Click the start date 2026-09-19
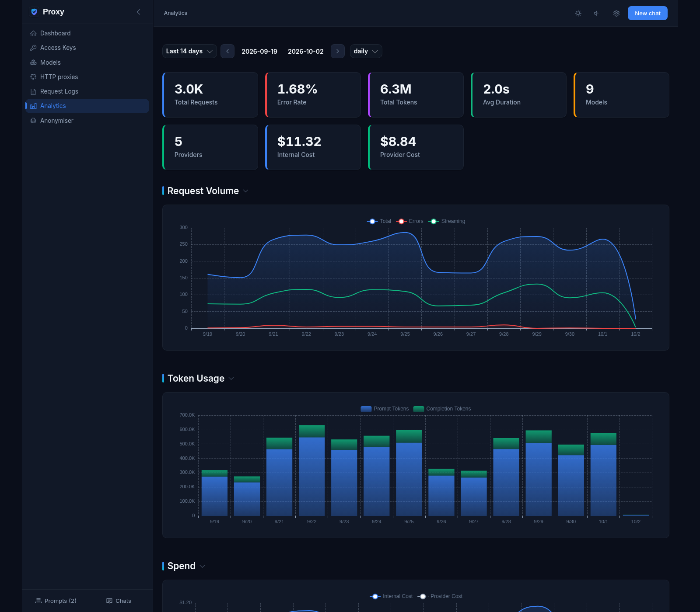Screen dimensions: 700x612 pyautogui.click(x=259, y=51)
